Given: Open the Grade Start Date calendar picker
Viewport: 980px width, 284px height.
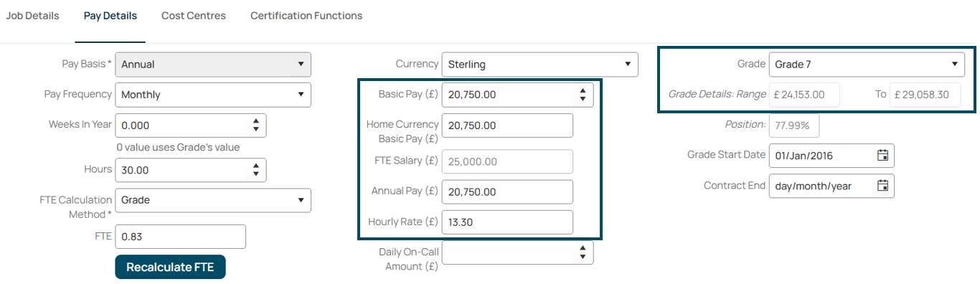Looking at the screenshot, I should (x=883, y=155).
